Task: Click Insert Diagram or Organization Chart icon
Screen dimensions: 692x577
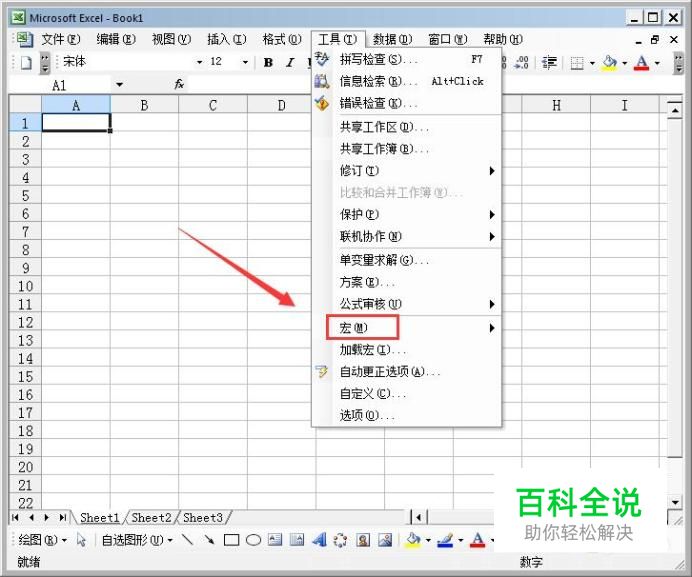Action: 341,540
